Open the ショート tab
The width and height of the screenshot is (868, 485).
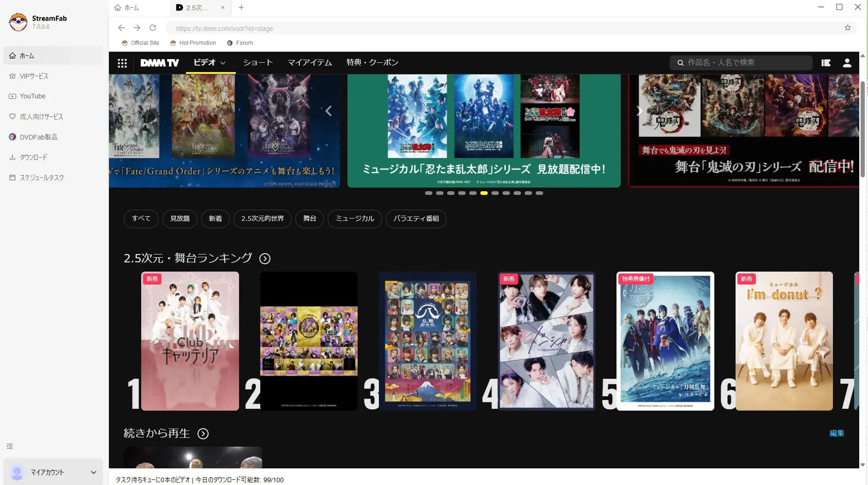(258, 62)
